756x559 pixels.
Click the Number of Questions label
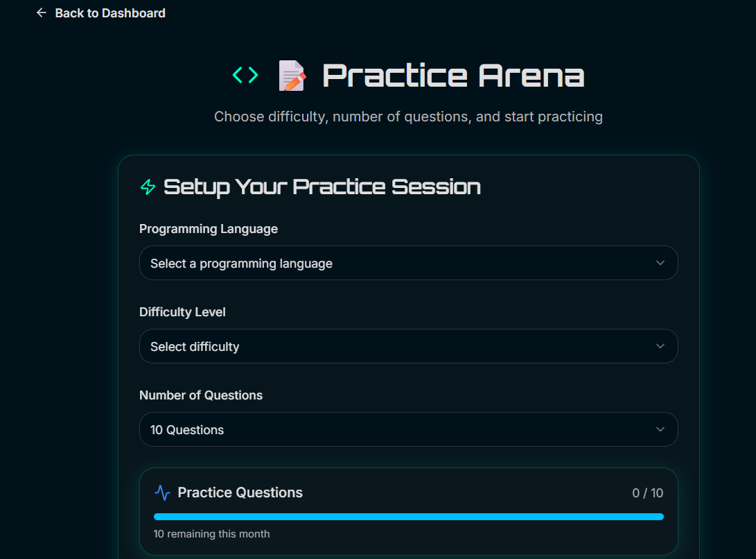200,395
